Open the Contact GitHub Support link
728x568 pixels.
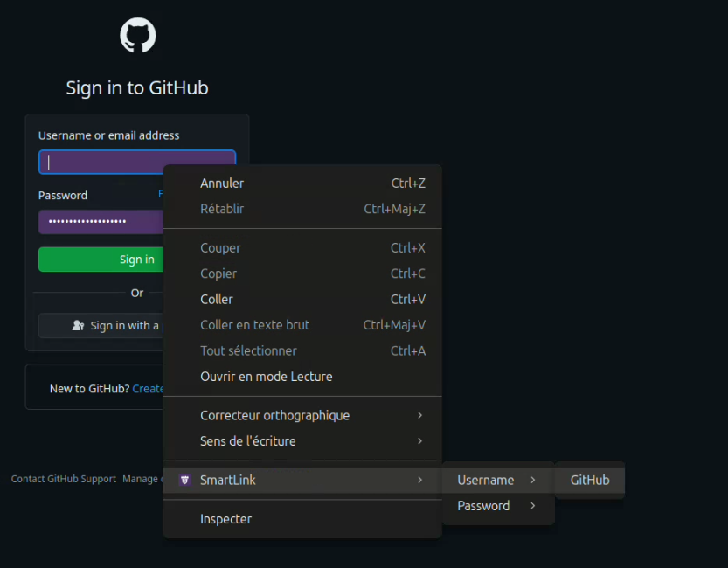coord(63,479)
